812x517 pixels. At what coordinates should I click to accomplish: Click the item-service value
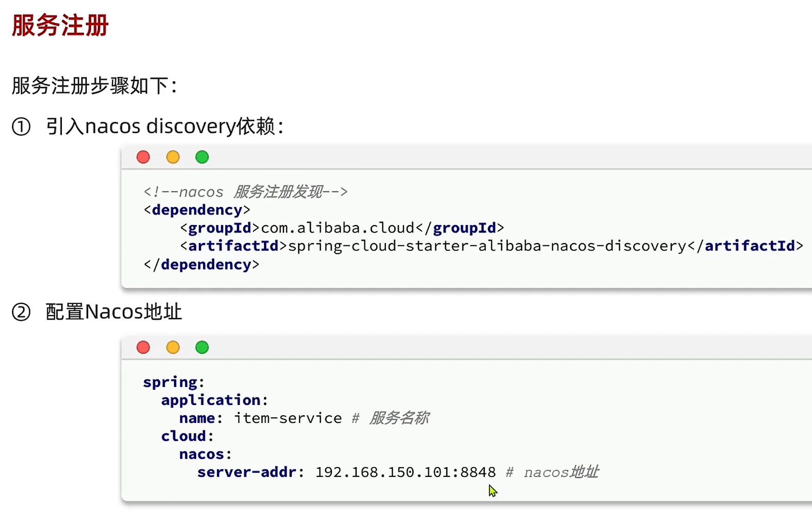coord(288,418)
